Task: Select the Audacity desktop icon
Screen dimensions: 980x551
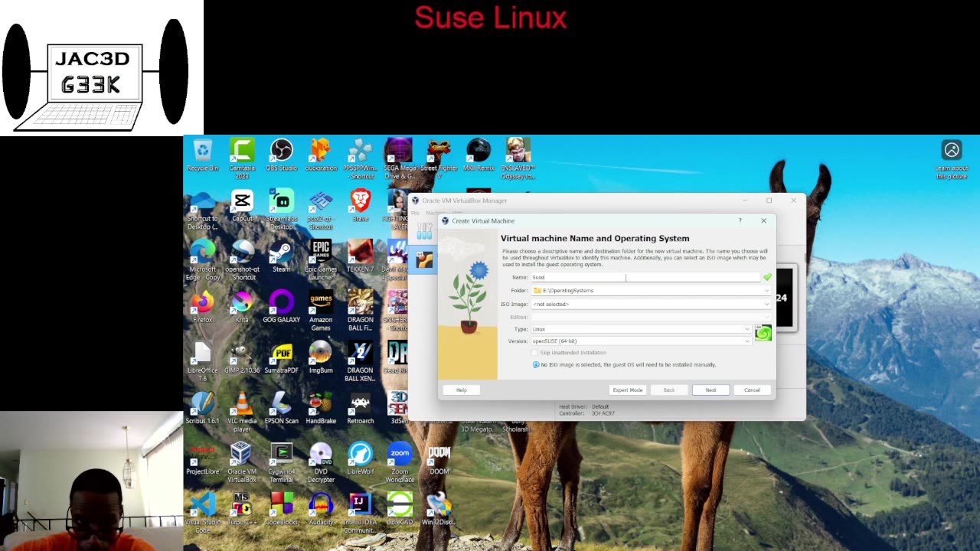Action: click(321, 509)
